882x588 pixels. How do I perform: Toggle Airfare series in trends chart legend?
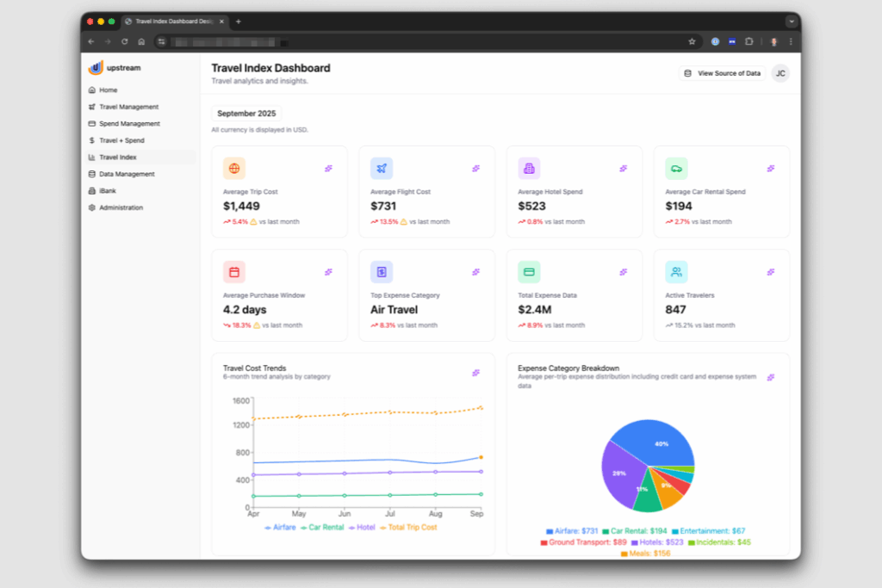280,527
